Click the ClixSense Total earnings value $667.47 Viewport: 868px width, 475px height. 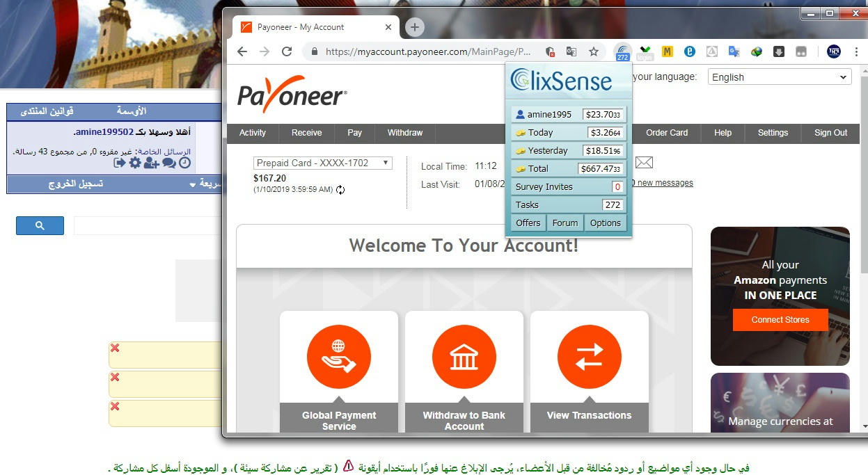point(601,168)
